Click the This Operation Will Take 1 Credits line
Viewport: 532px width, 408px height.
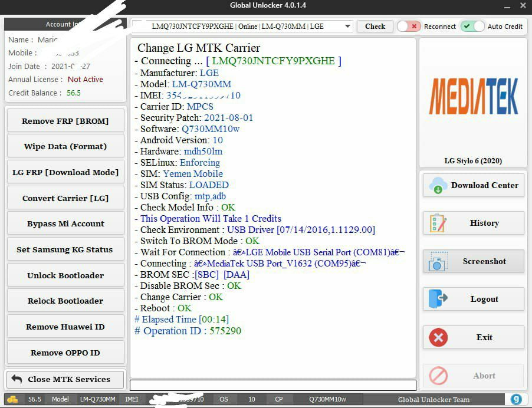tap(208, 218)
